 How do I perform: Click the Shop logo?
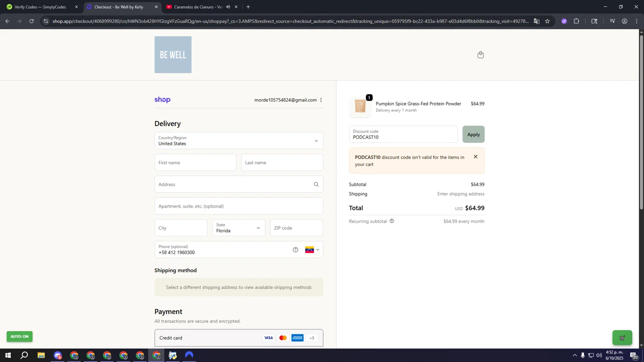(x=162, y=100)
